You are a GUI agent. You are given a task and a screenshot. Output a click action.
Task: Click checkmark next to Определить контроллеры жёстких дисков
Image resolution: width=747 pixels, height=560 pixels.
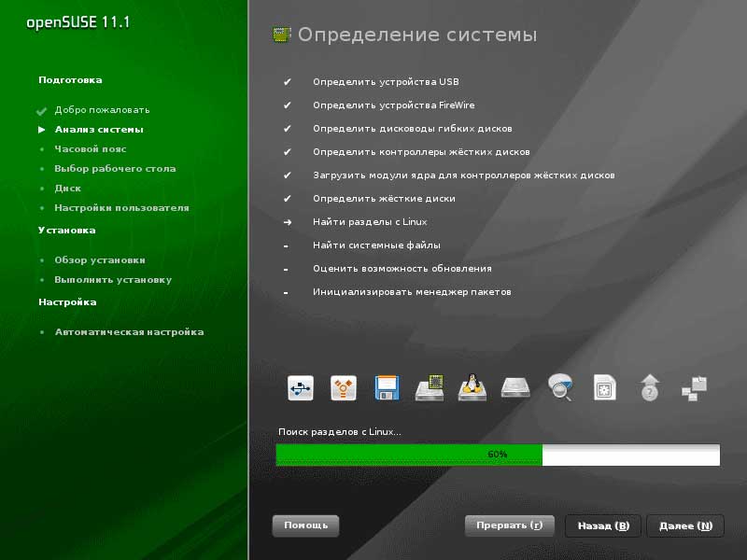[287, 152]
